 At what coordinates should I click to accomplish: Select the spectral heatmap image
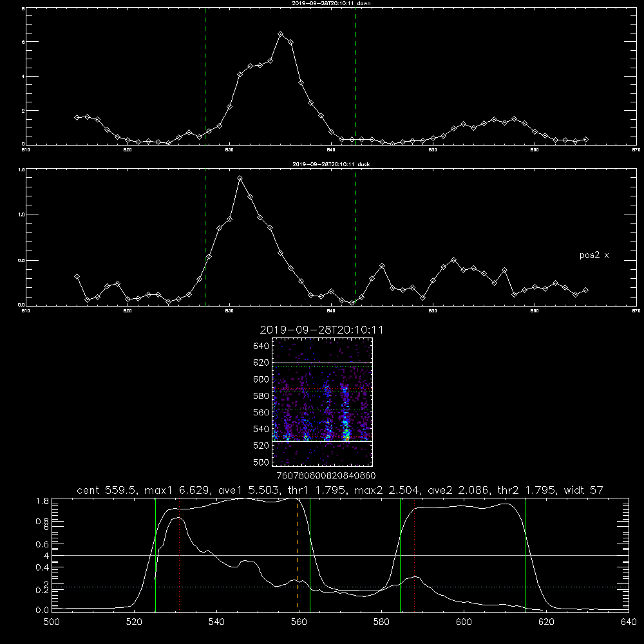pyautogui.click(x=322, y=402)
